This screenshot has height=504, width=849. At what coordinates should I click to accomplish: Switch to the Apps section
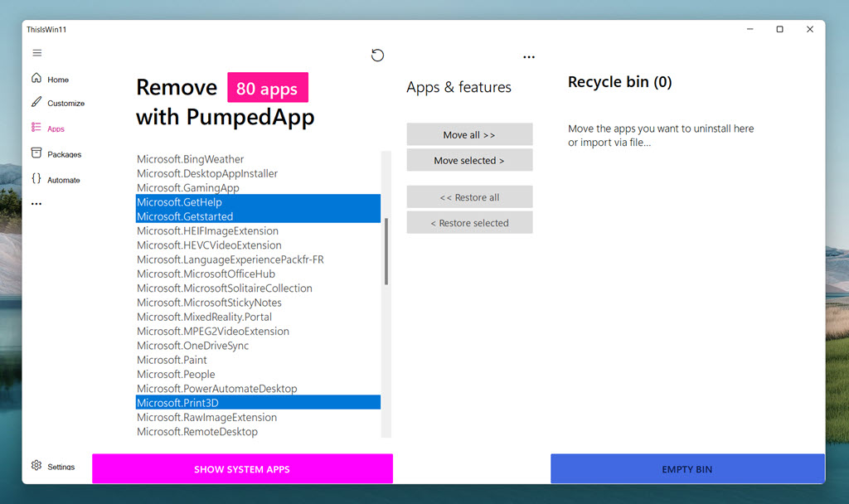(x=56, y=128)
